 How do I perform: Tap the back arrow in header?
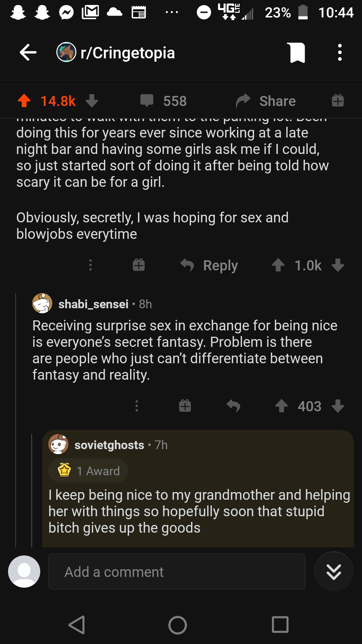click(28, 53)
